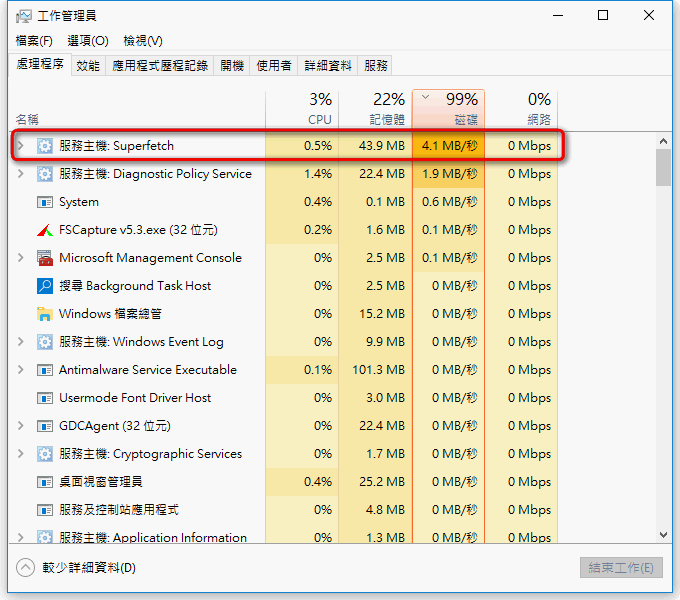Viewport: 680px width, 600px height.
Task: Sort processes by 名稱 column header
Action: (137, 109)
